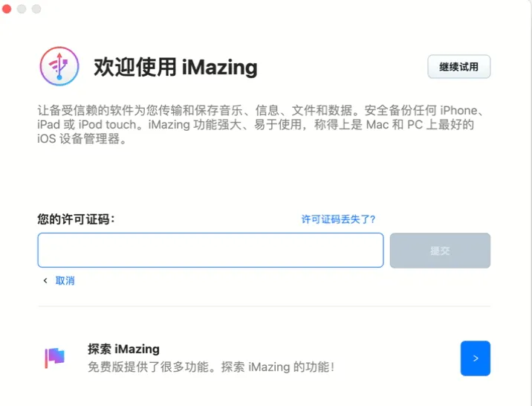The width and height of the screenshot is (532, 406).
Task: Click the description line mentioning iPhone
Action: click(262, 110)
